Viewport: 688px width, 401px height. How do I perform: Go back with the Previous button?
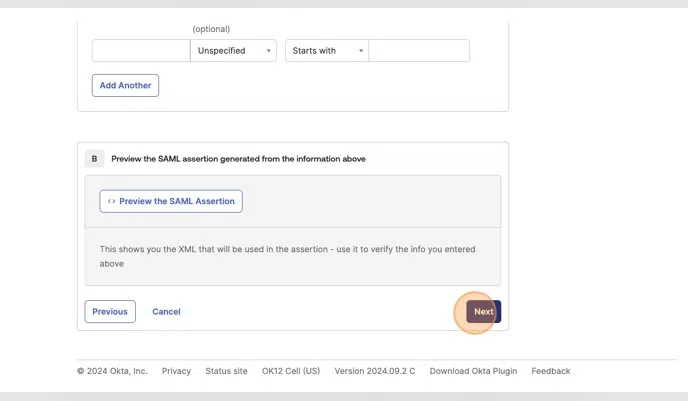tap(110, 312)
